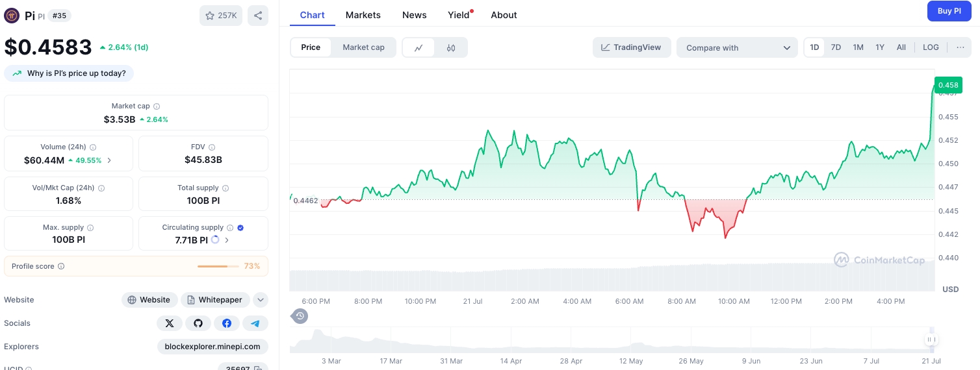The height and width of the screenshot is (370, 980).
Task: Click the $45.83B FDV value
Action: tap(203, 160)
